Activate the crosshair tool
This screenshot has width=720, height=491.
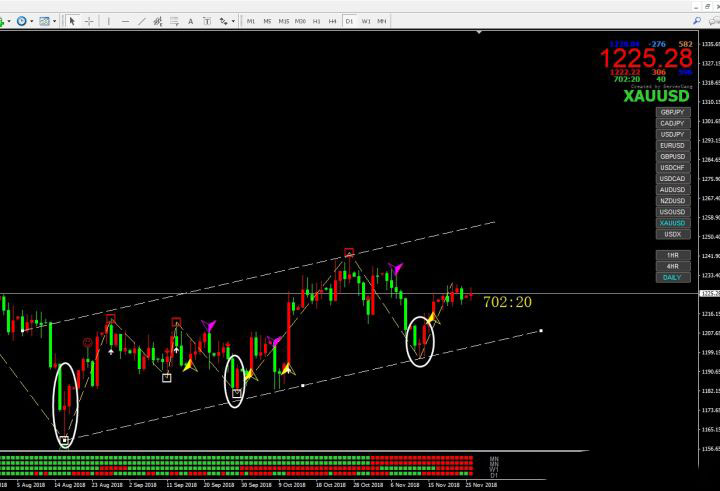(89, 21)
